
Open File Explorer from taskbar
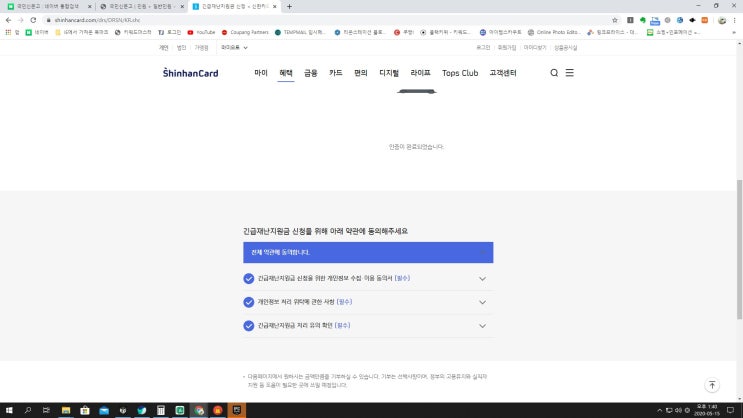coord(66,410)
